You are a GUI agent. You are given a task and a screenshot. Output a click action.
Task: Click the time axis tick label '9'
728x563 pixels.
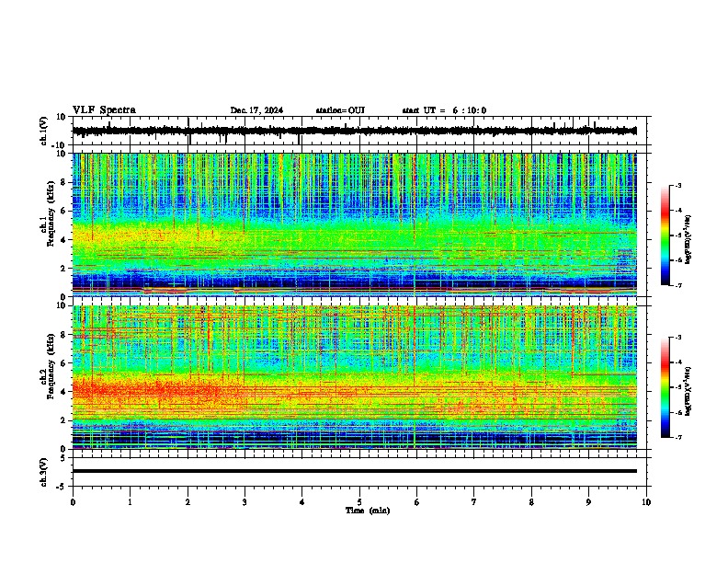coord(588,502)
